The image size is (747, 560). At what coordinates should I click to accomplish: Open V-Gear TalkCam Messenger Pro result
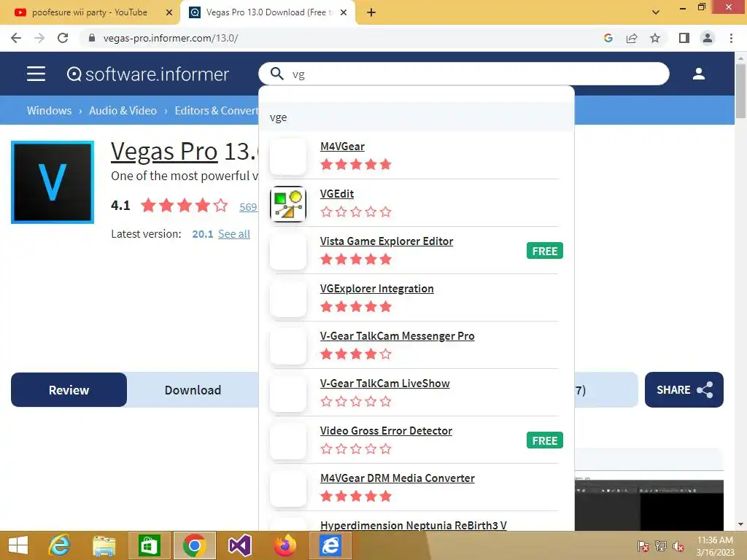[398, 335]
